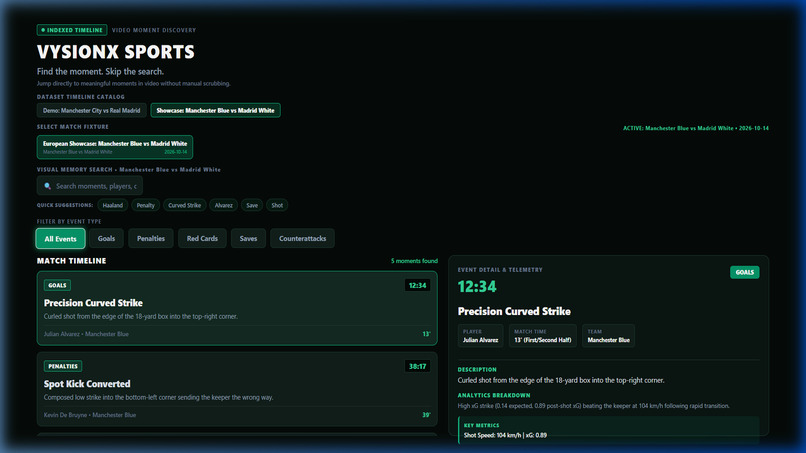This screenshot has width=806, height=453.
Task: Click the Key Metrics shot speed line
Action: tap(505, 435)
